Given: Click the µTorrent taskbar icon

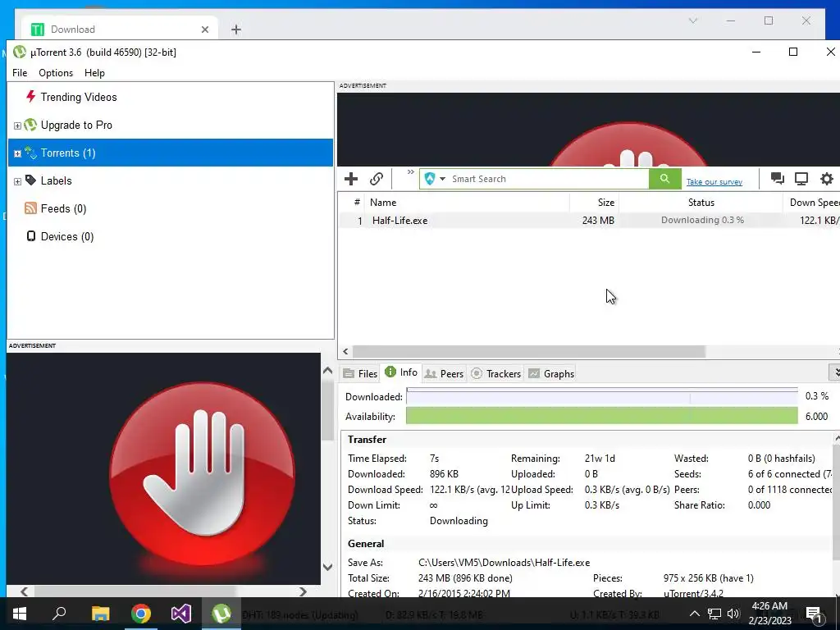Looking at the screenshot, I should click(x=221, y=614).
